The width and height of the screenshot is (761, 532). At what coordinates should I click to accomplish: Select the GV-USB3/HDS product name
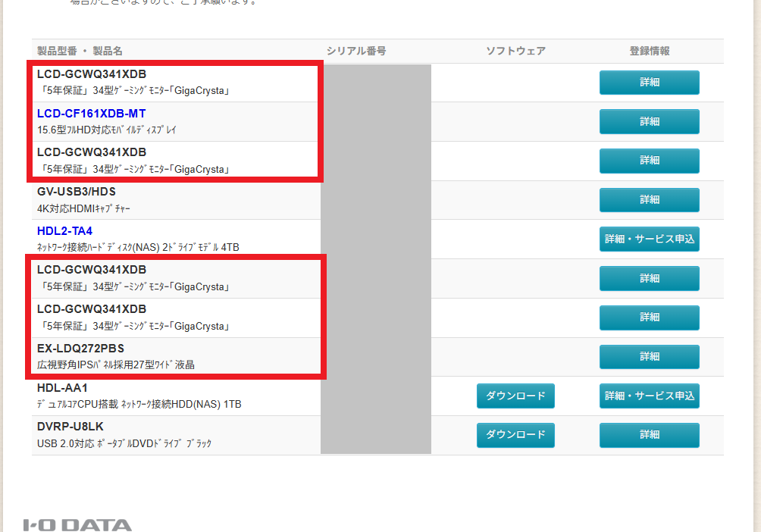click(77, 192)
